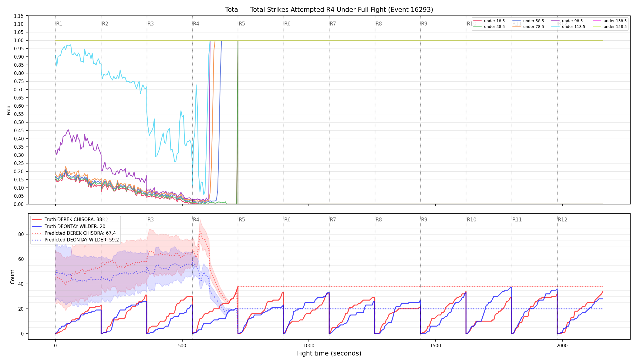Select 'Predicted DEONTAY WILDER: 59.2' legend item
Screen dimensions: 637x364
[75, 240]
